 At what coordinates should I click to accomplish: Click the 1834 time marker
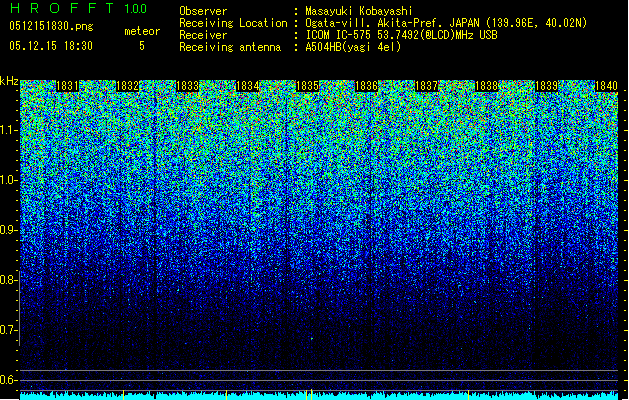coord(247,86)
